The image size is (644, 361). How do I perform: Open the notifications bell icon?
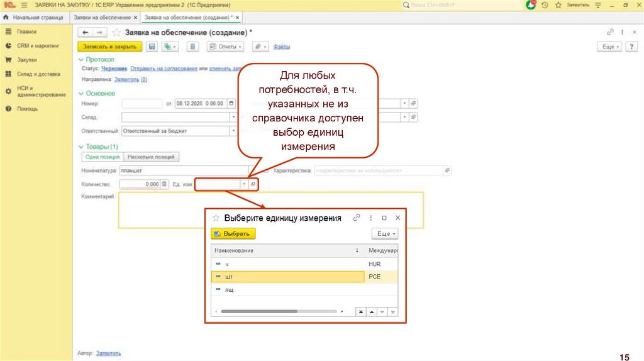531,5
